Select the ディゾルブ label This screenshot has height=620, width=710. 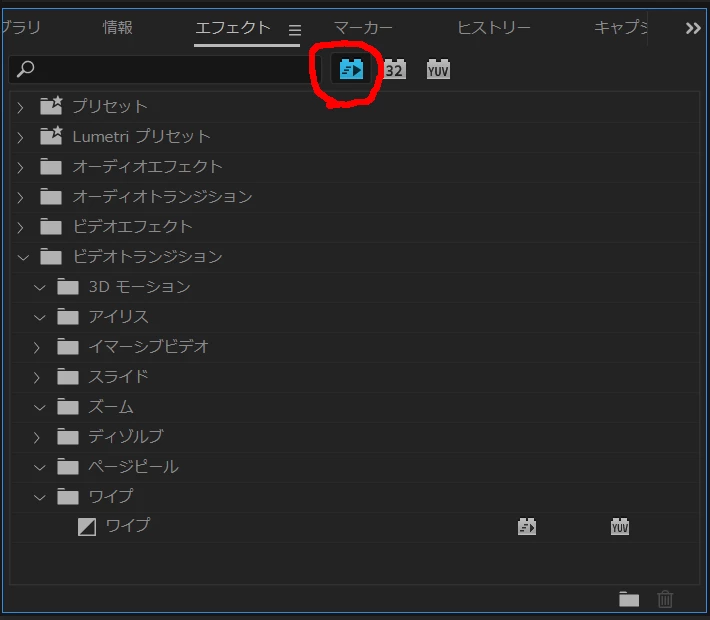(x=126, y=437)
